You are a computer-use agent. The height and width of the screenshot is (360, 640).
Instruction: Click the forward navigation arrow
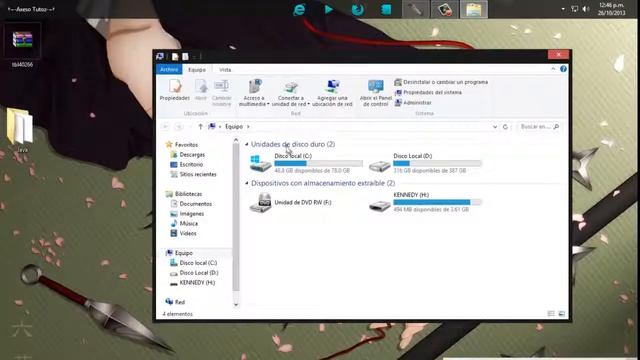(x=179, y=127)
